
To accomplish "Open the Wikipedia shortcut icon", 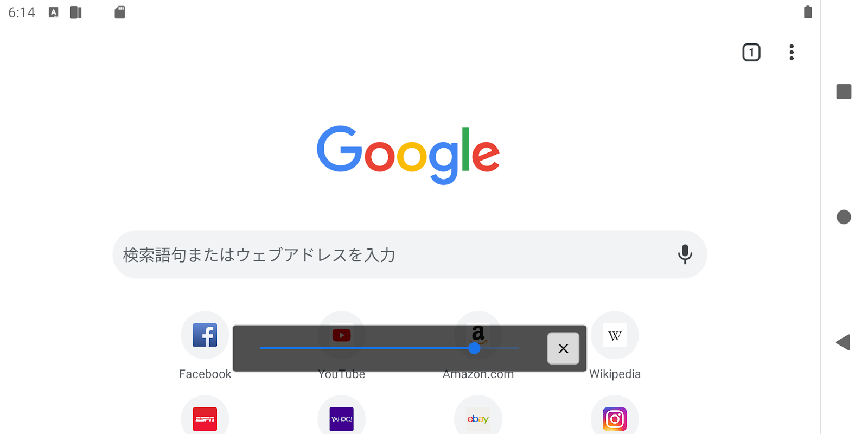I will pos(615,335).
